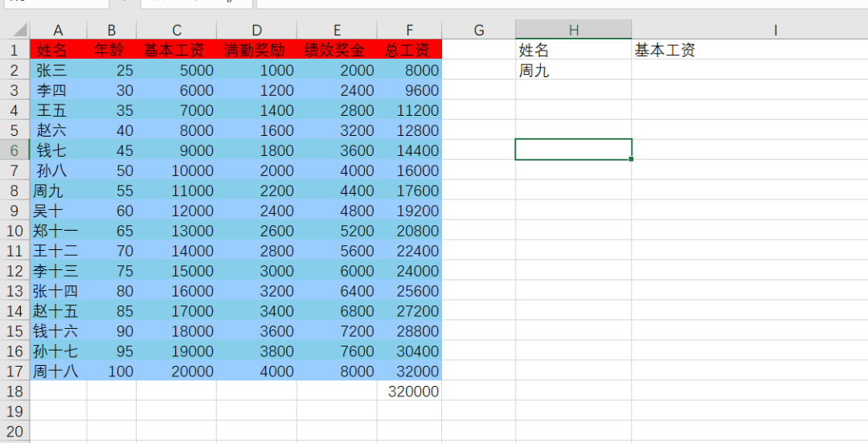
Task: Click base salary cell 14000
Action: (177, 250)
